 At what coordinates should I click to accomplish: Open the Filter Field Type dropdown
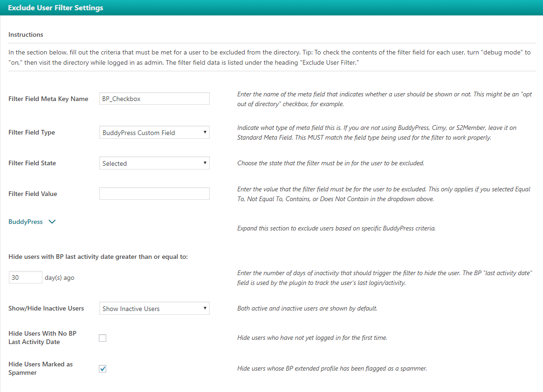point(154,133)
